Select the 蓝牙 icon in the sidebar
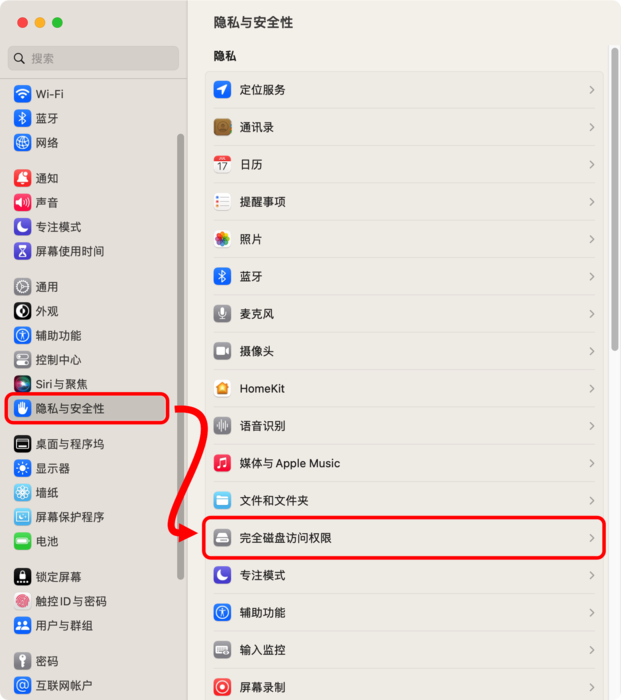Screen dimensions: 621x700 point(22,118)
